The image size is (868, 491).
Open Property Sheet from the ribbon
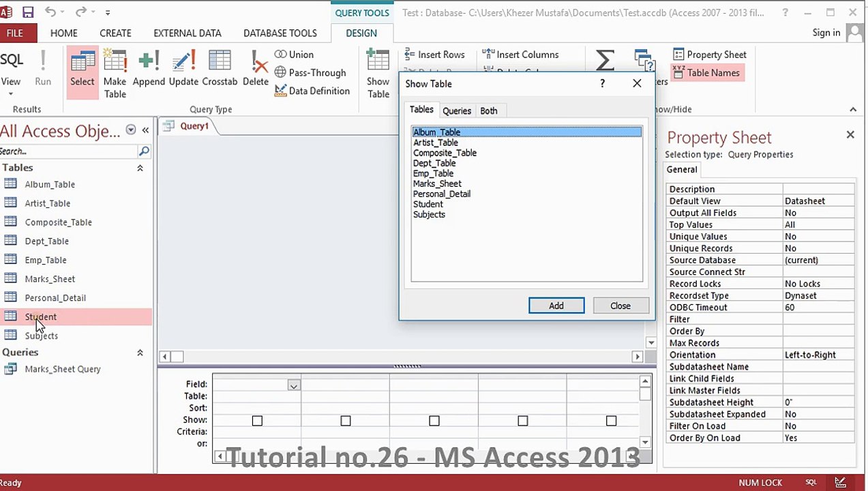point(710,55)
